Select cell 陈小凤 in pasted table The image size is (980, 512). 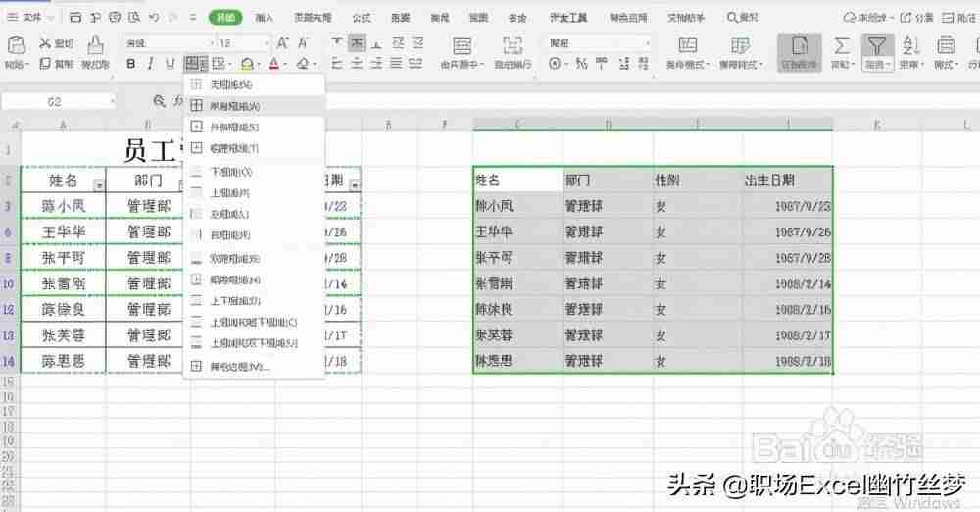(518, 206)
